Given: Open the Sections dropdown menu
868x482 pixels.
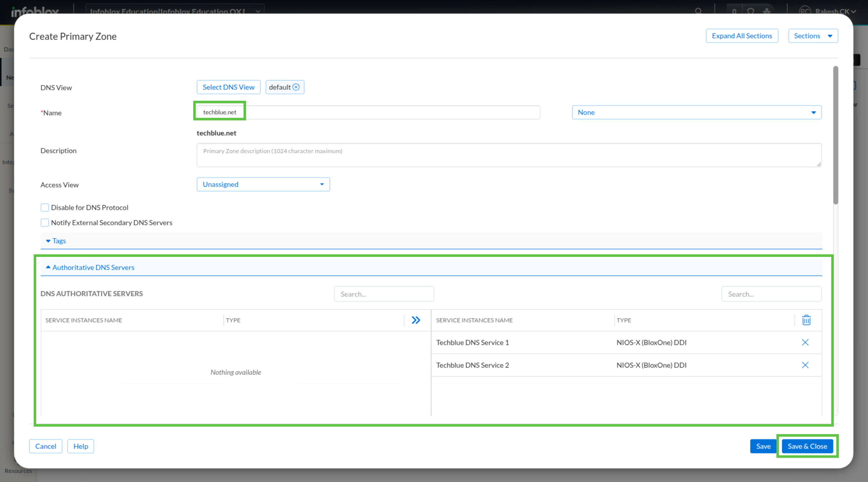Looking at the screenshot, I should [813, 36].
